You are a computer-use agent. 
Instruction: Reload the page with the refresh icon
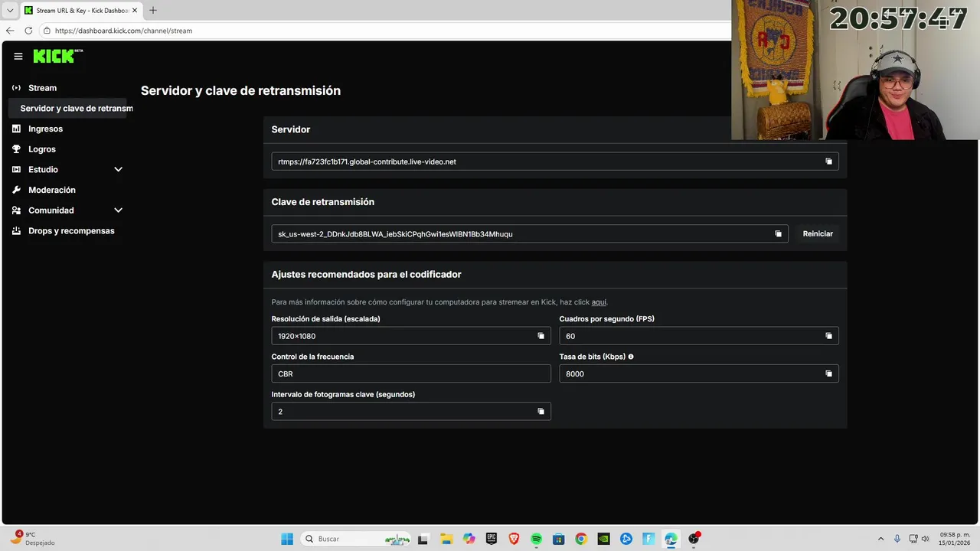tap(28, 31)
